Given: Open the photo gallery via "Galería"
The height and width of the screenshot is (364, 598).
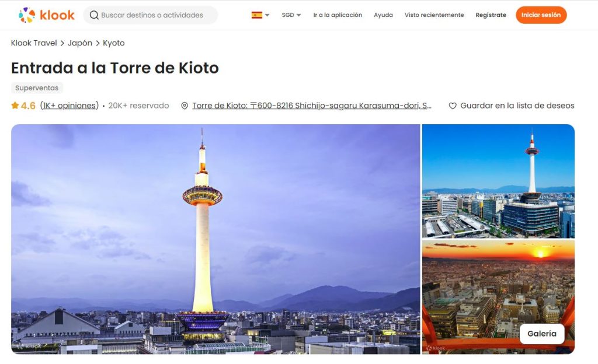Looking at the screenshot, I should tap(542, 334).
